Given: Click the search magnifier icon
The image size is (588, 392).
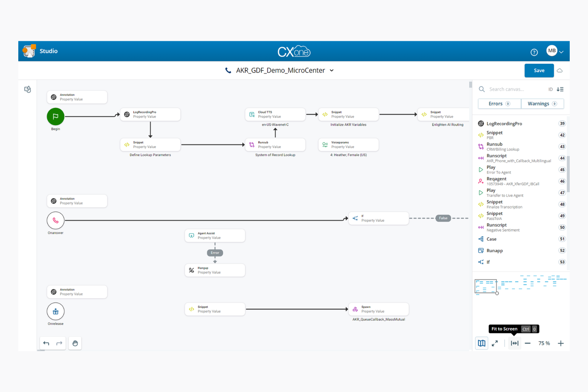Looking at the screenshot, I should [x=482, y=89].
